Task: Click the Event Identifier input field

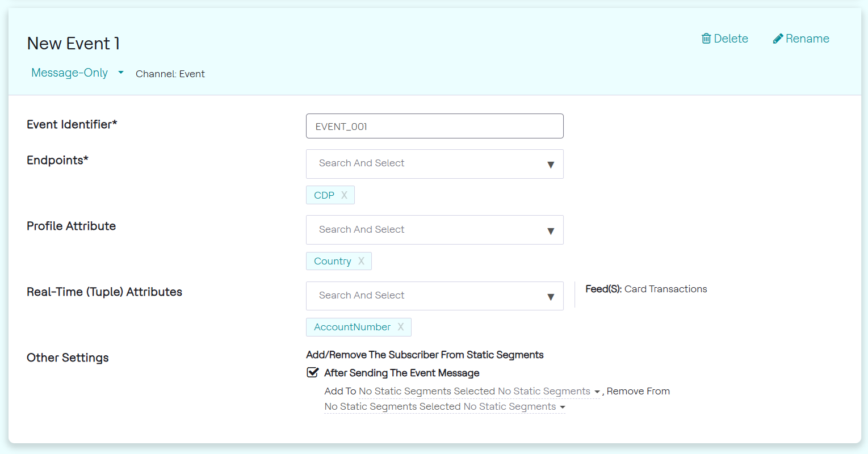Action: tap(434, 126)
